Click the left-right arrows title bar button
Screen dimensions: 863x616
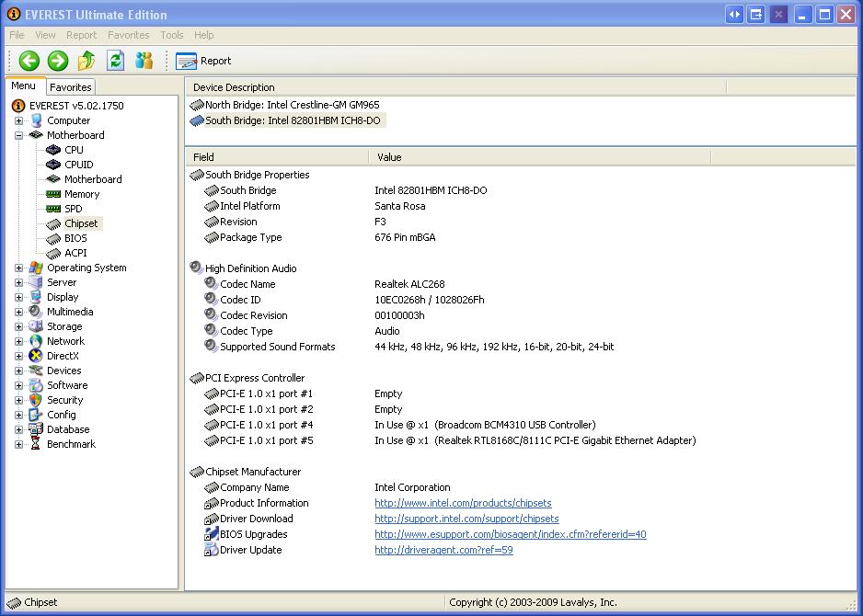coord(734,15)
